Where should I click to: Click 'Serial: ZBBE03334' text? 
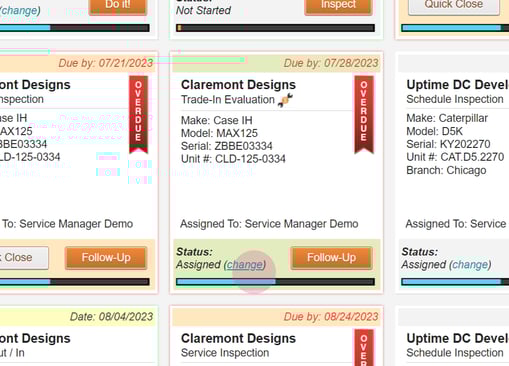[x=227, y=146]
